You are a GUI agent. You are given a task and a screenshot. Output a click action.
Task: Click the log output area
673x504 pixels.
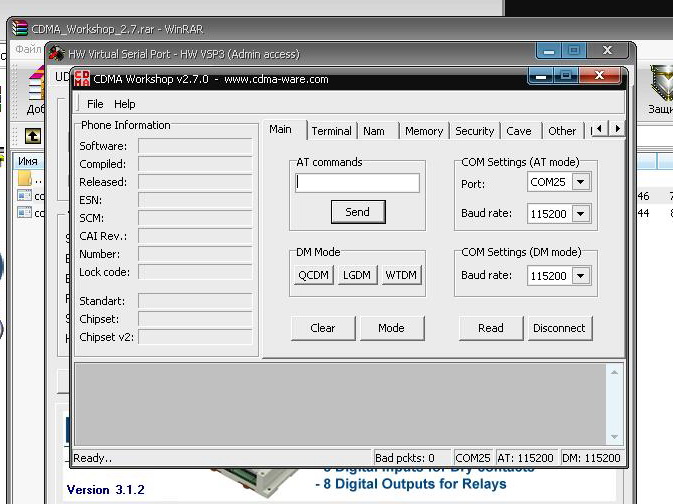(340, 404)
